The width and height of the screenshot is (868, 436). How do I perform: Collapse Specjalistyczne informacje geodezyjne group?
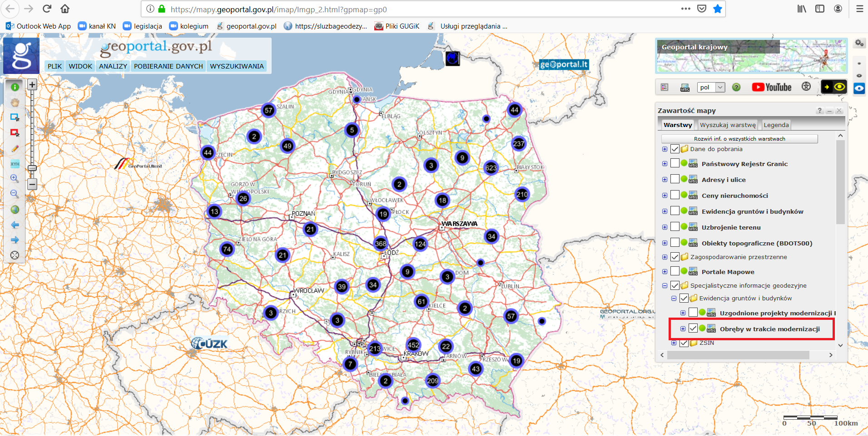(665, 285)
